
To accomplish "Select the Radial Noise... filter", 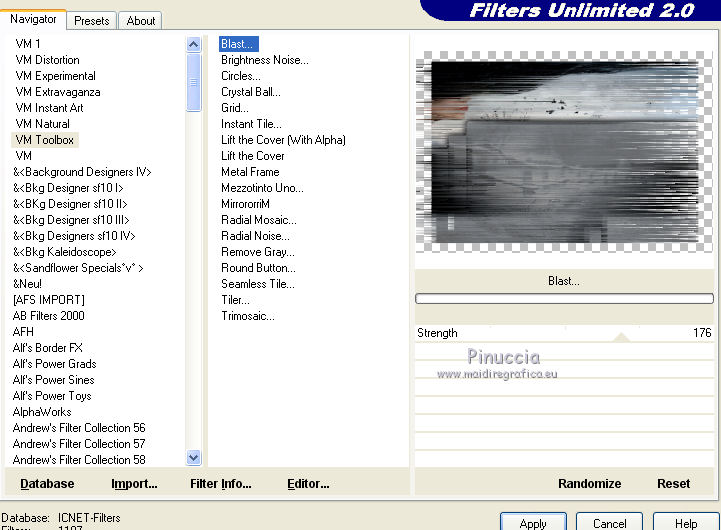I will click(x=255, y=236).
